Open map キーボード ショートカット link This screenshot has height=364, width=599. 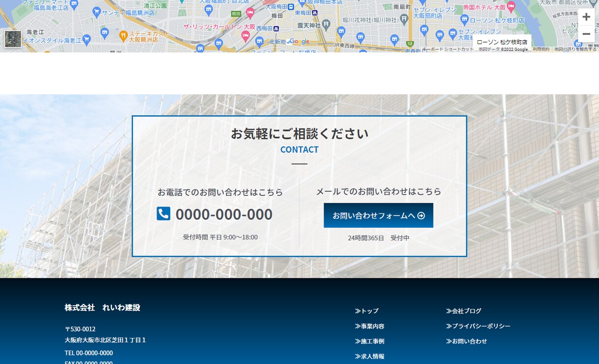[448, 50]
